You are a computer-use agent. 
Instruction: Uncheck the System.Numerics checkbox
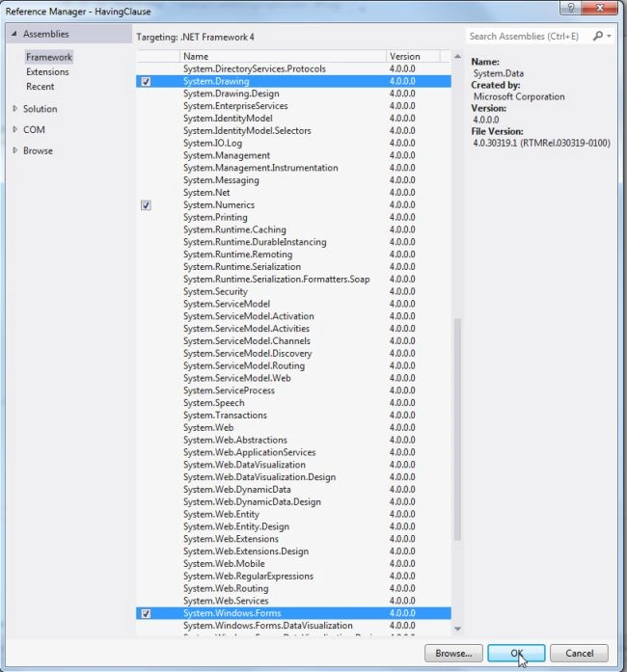[146, 205]
